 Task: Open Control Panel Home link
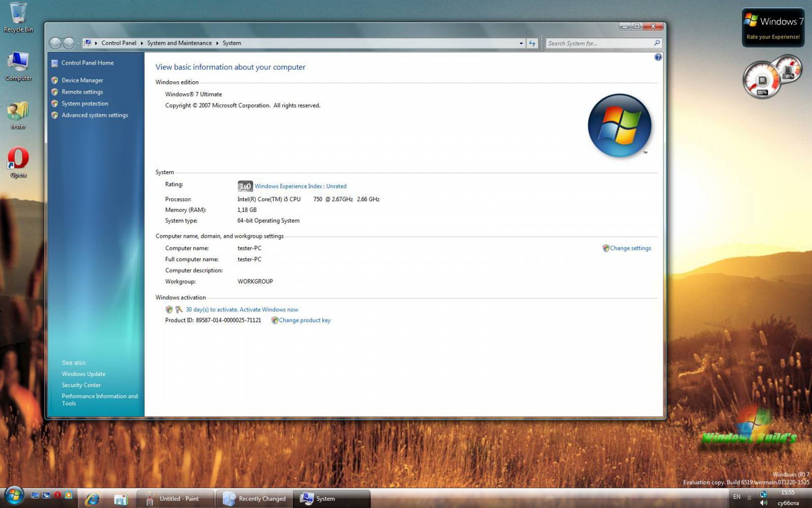87,63
